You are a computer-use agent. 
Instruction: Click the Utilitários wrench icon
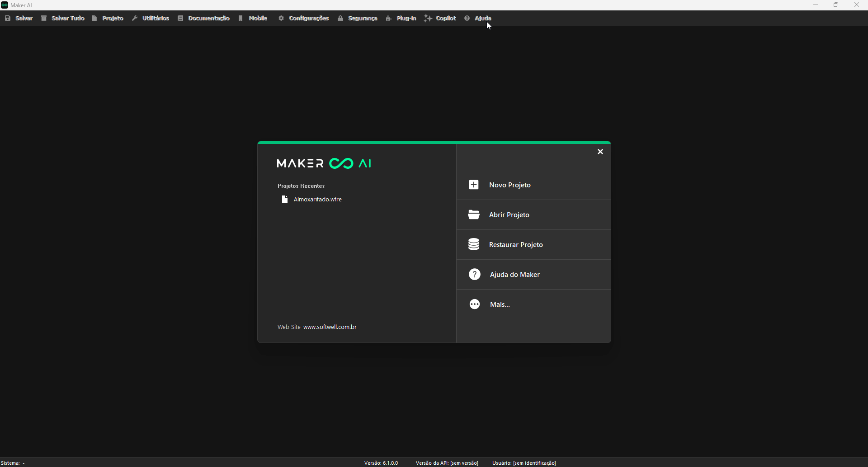click(135, 18)
